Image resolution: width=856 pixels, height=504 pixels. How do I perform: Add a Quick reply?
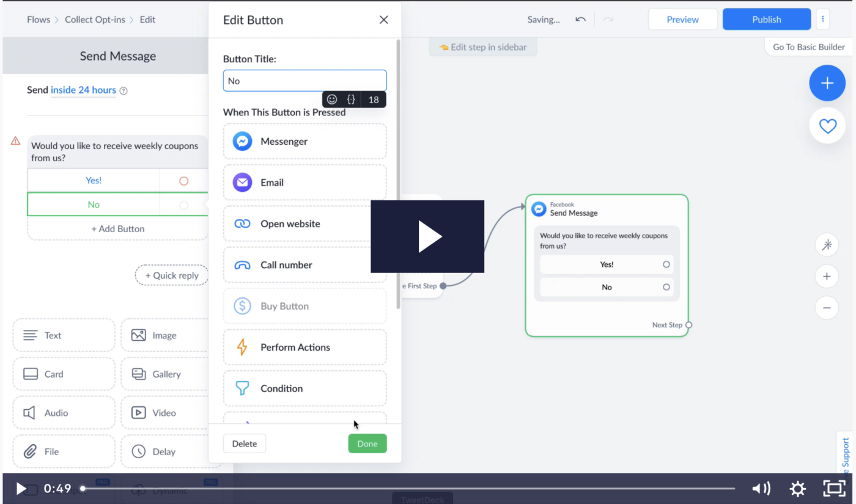coord(172,276)
